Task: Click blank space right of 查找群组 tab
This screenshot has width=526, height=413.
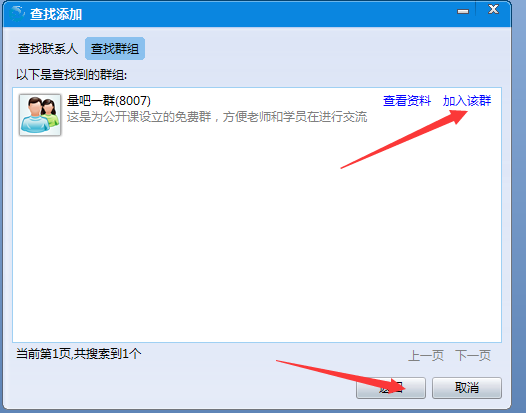Action: coord(322,49)
